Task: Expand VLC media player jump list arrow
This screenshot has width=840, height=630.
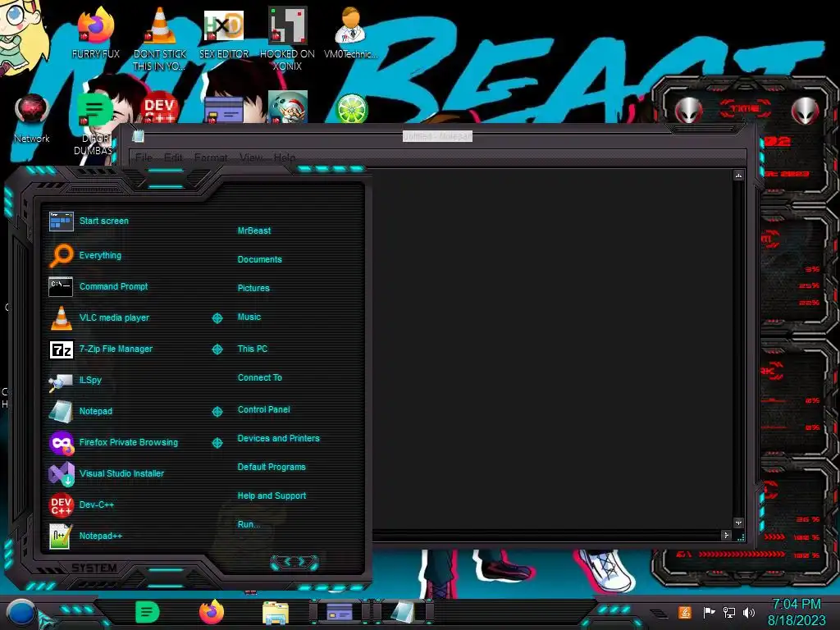Action: point(217,318)
